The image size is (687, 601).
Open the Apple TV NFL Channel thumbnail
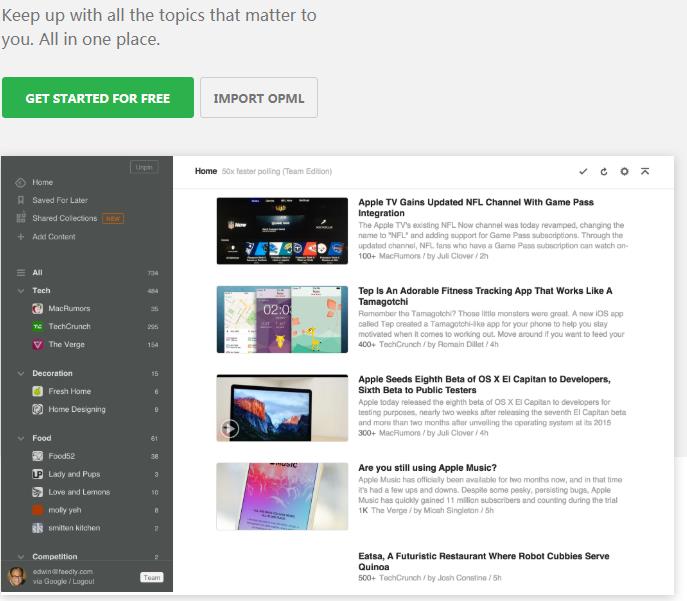282,231
